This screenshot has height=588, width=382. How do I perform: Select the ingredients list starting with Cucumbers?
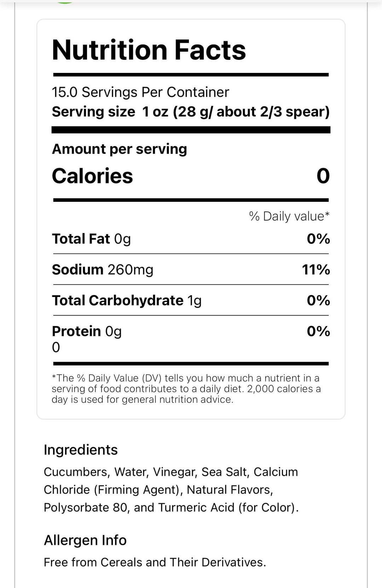tap(171, 490)
